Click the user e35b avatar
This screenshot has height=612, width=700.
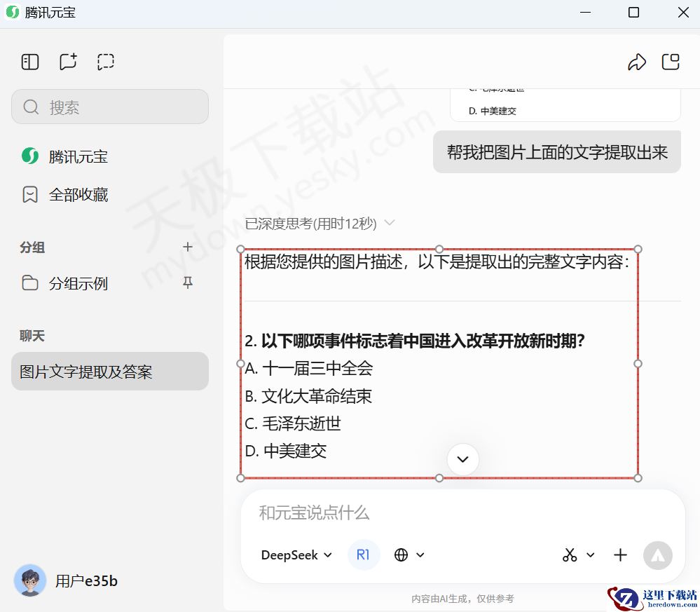point(29,580)
